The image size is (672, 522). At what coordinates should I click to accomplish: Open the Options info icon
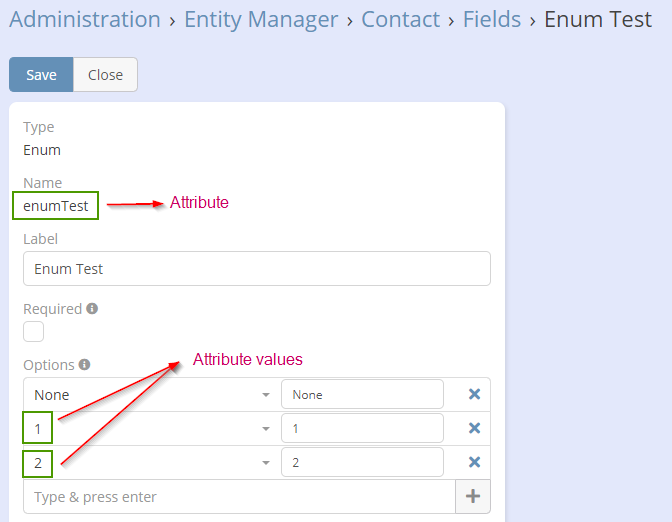pyautogui.click(x=85, y=365)
